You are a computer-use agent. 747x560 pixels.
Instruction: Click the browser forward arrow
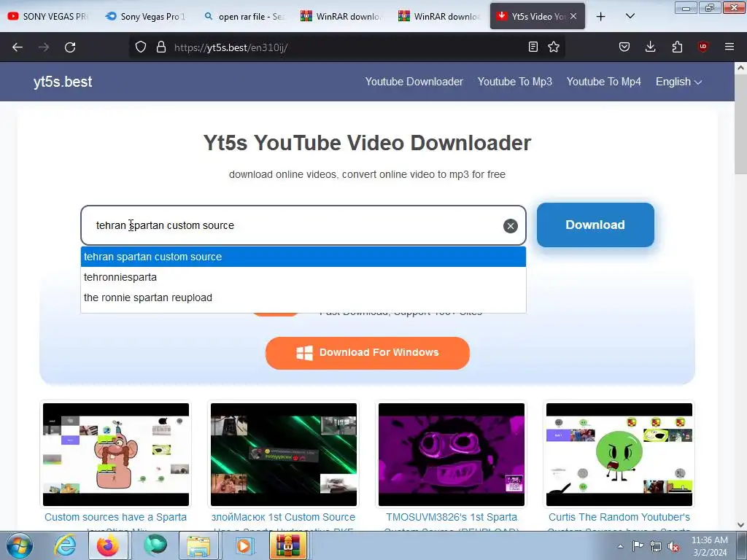pos(44,47)
